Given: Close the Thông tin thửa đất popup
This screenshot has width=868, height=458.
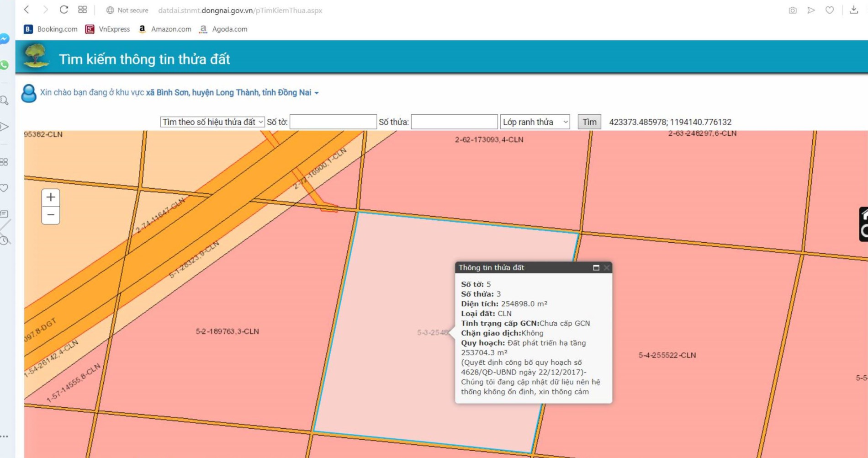Looking at the screenshot, I should click(607, 268).
